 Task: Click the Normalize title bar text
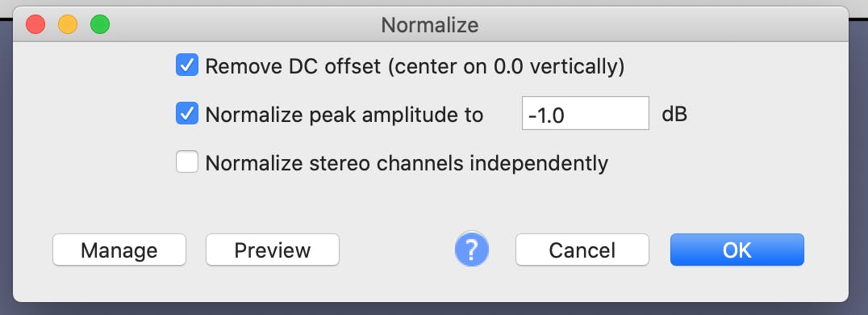click(430, 25)
